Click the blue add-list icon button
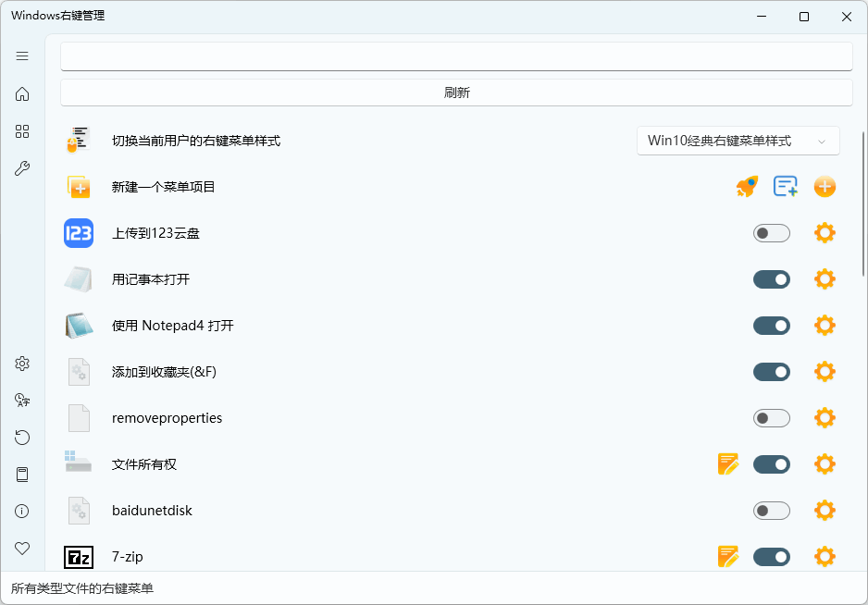 click(x=786, y=187)
